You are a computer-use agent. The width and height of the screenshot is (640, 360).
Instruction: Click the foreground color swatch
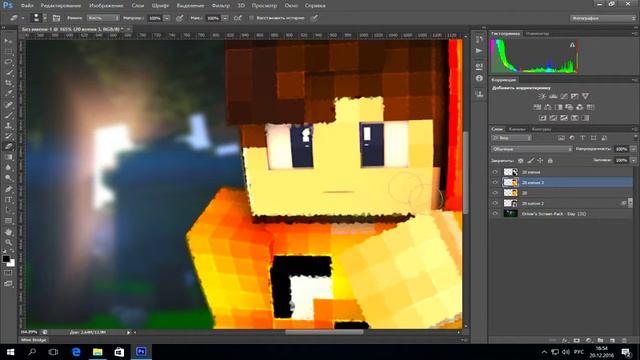[x=6, y=259]
